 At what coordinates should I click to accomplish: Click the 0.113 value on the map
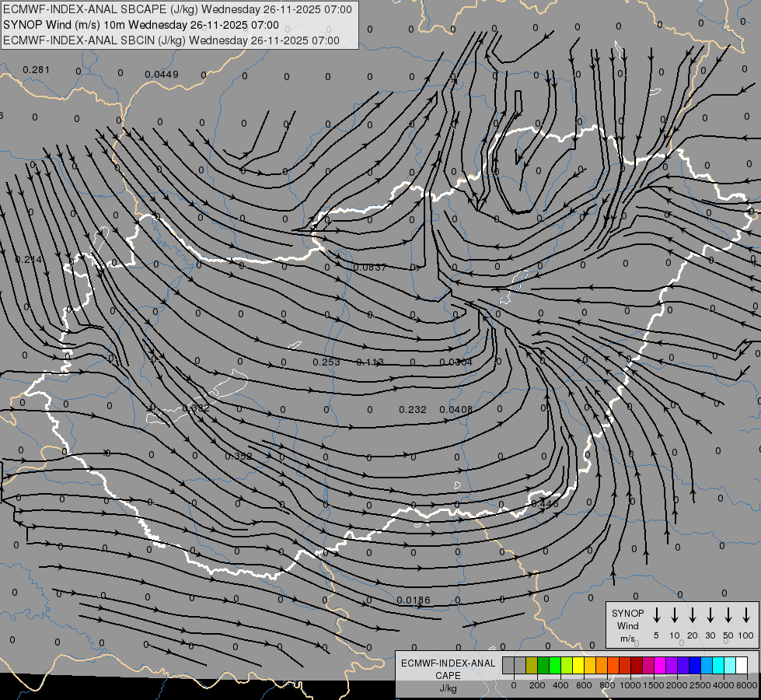(x=370, y=362)
